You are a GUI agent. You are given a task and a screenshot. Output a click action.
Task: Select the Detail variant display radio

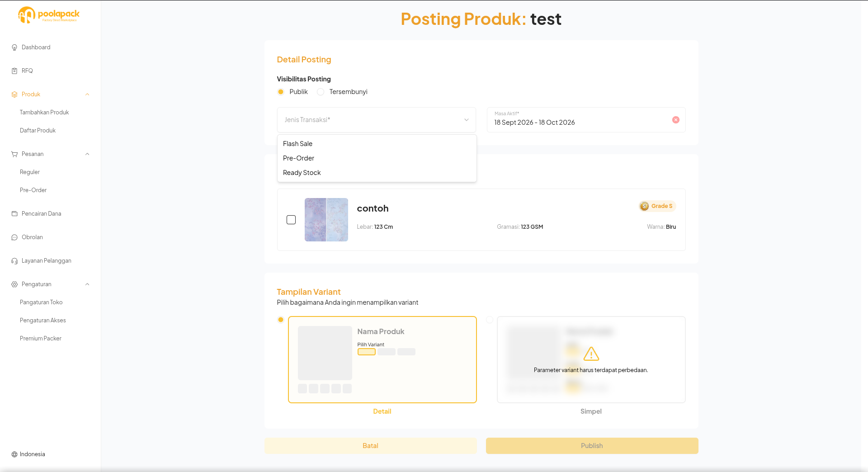(x=281, y=320)
